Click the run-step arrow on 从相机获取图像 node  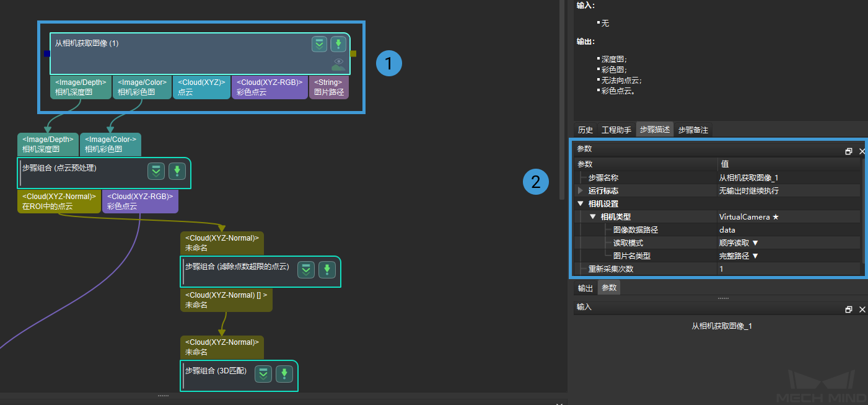[x=338, y=44]
